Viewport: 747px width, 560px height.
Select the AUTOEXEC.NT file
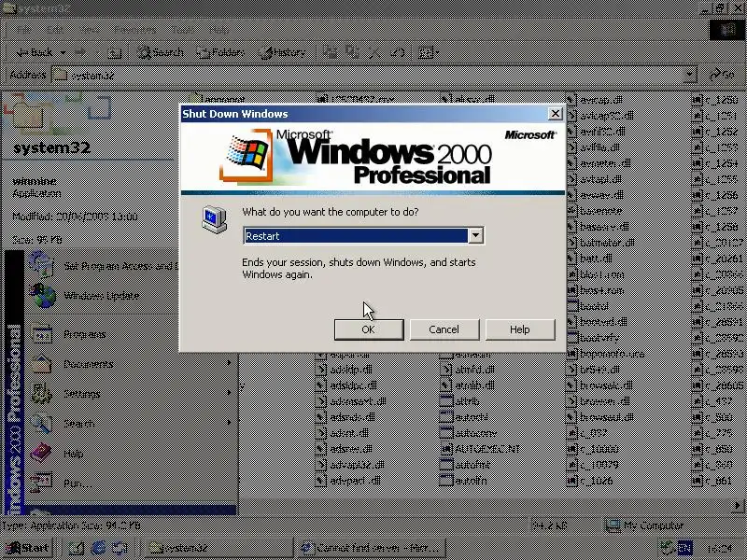[480, 449]
